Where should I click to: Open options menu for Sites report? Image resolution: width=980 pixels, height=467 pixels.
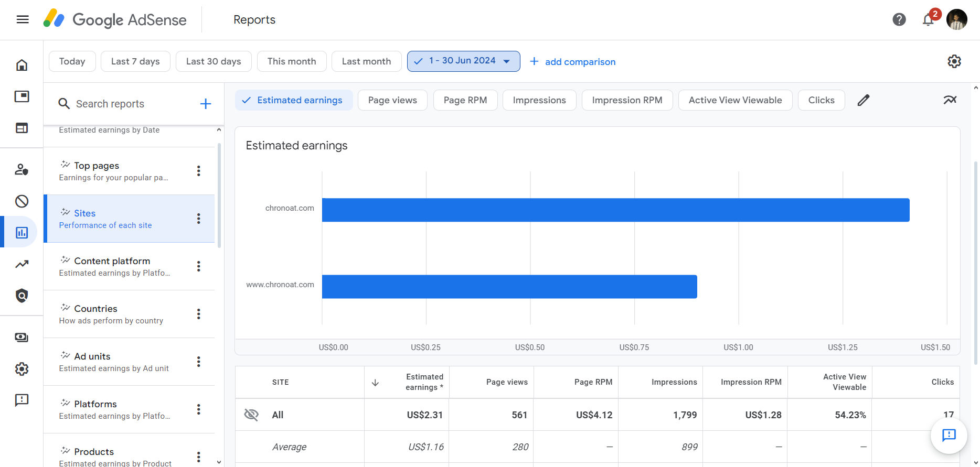click(x=199, y=219)
